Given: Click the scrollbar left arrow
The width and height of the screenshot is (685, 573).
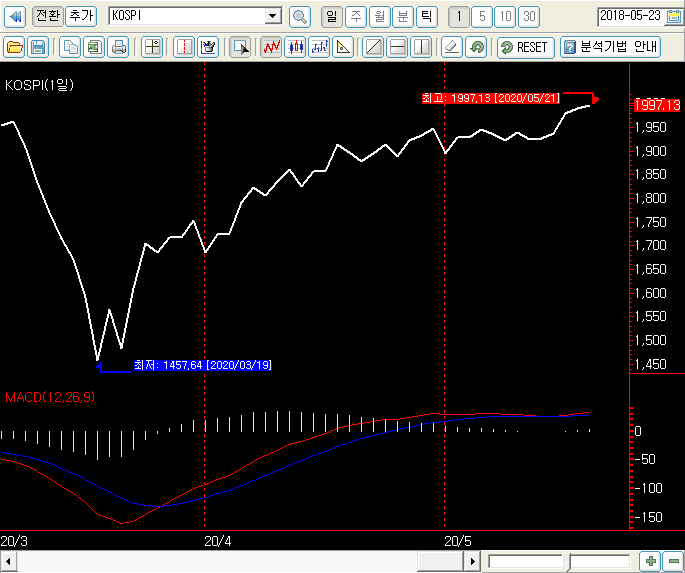Looking at the screenshot, I should tap(8, 561).
